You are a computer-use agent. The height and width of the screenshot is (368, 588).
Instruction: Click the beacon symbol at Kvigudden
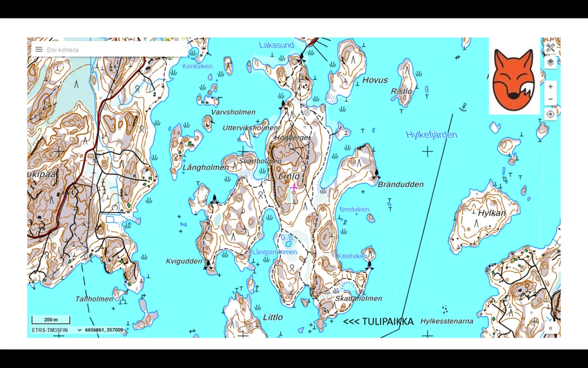(207, 265)
